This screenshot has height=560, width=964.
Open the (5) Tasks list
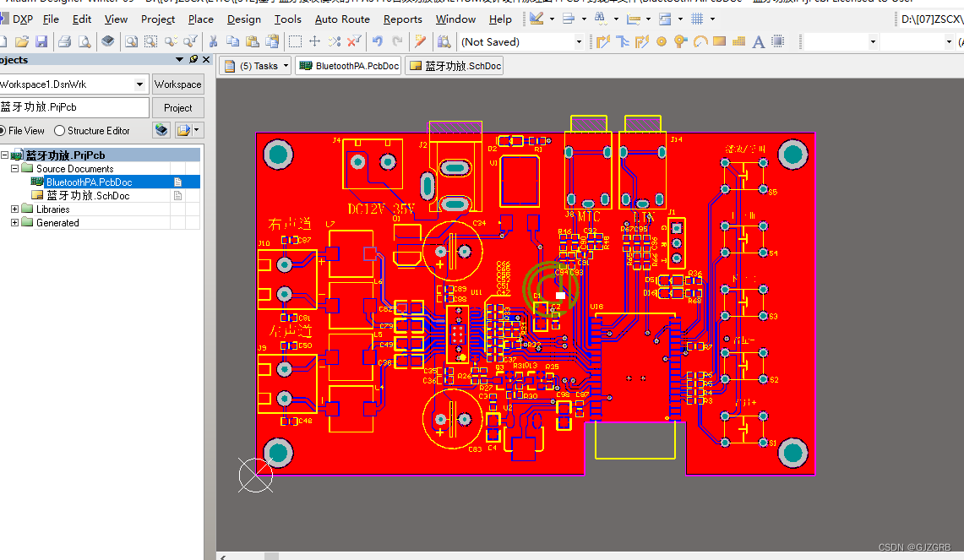(x=286, y=64)
